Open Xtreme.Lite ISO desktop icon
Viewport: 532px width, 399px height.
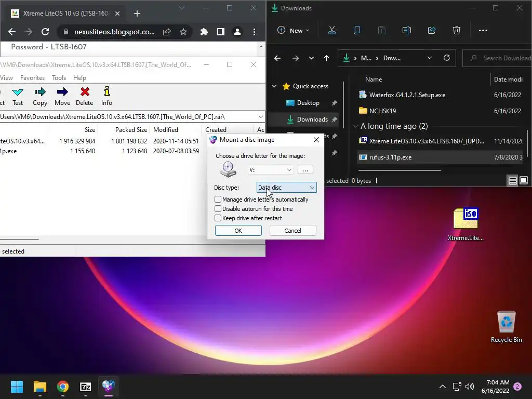[465, 224]
